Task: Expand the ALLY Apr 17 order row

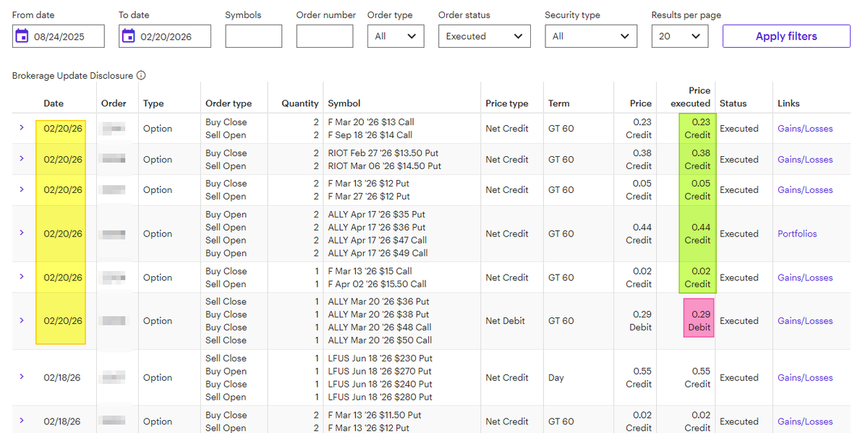Action: (x=22, y=233)
